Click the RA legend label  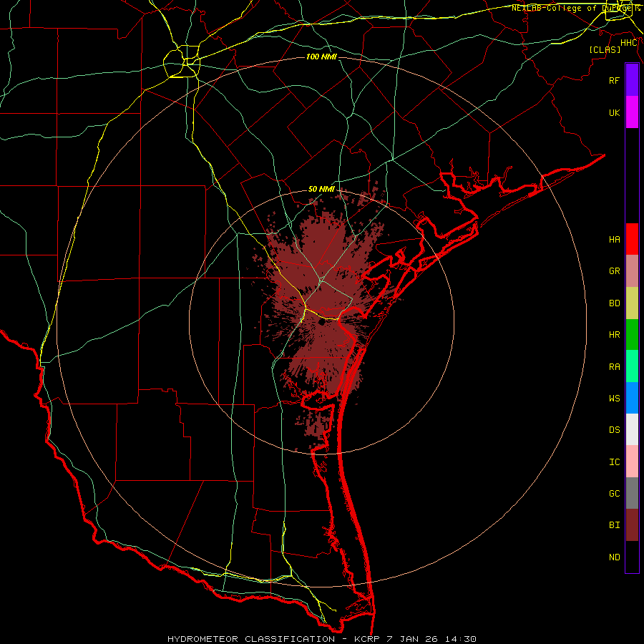pos(615,367)
